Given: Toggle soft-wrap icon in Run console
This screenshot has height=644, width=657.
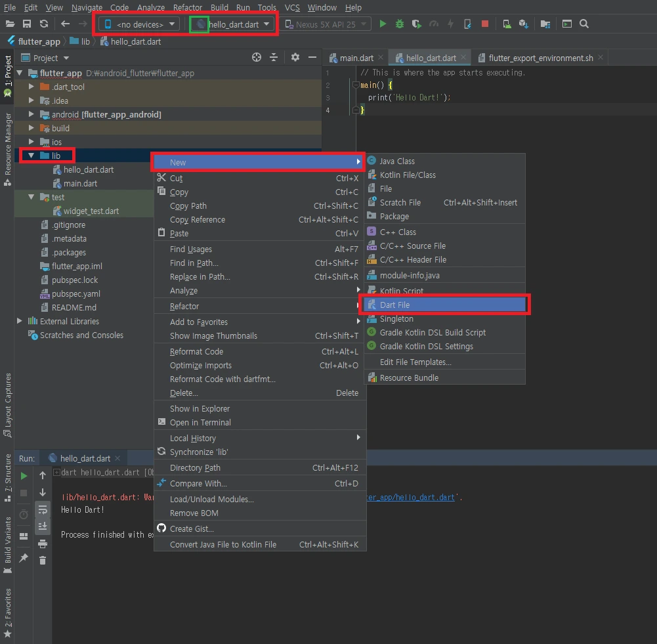Looking at the screenshot, I should [x=42, y=509].
